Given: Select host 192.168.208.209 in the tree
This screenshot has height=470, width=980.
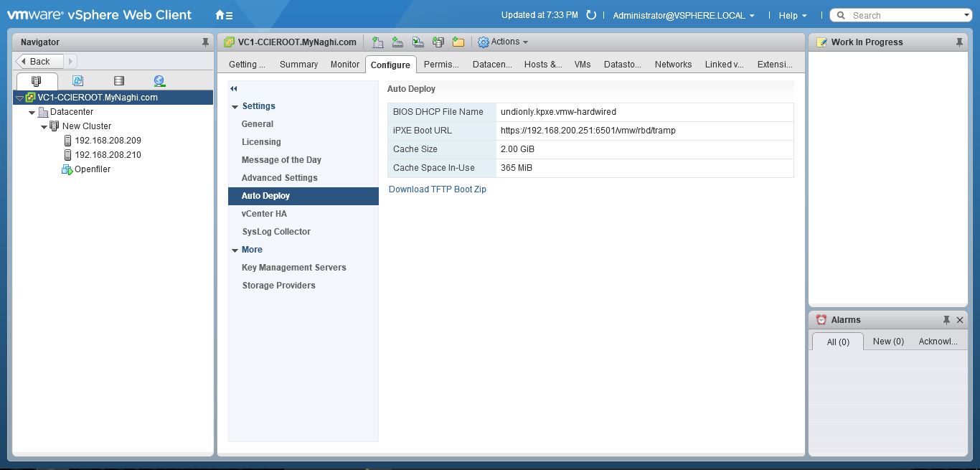Looking at the screenshot, I should 108,141.
